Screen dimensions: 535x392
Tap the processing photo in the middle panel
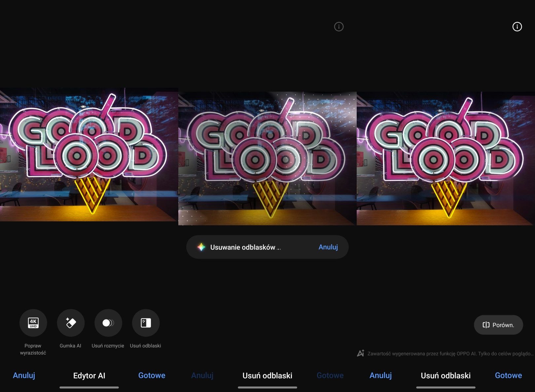[267, 158]
